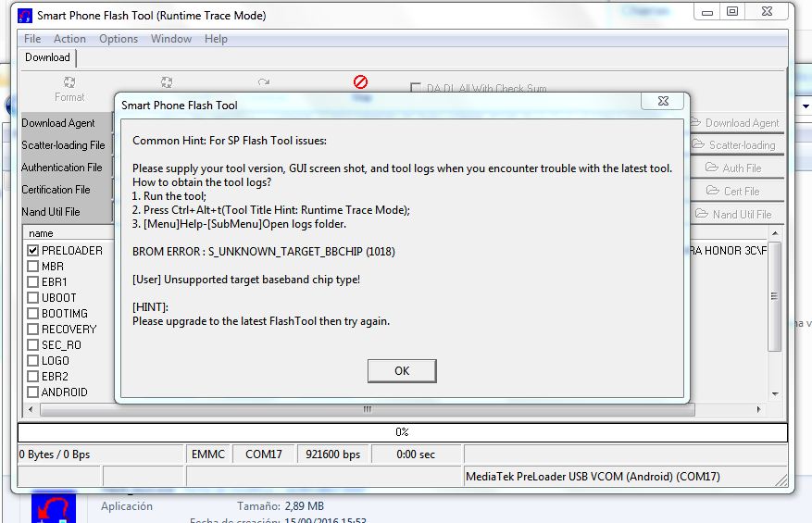Click the list scroll-up arrow

tap(775, 233)
